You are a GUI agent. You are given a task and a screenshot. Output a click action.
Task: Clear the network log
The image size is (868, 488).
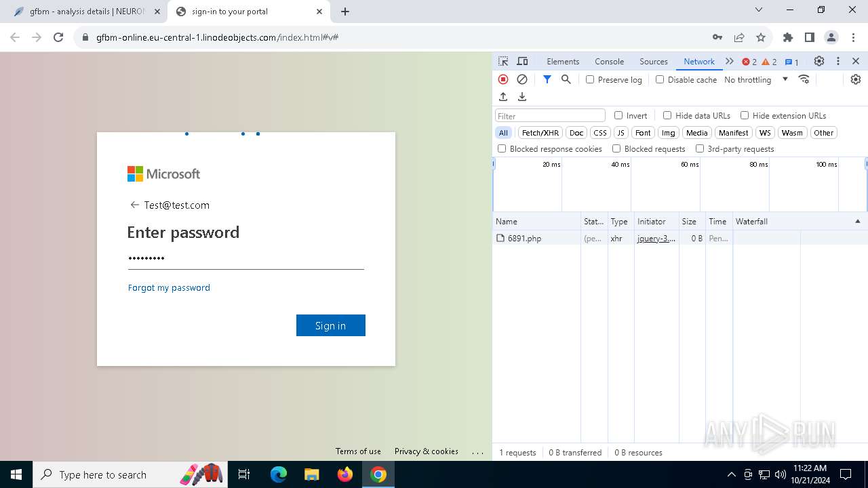[522, 79]
